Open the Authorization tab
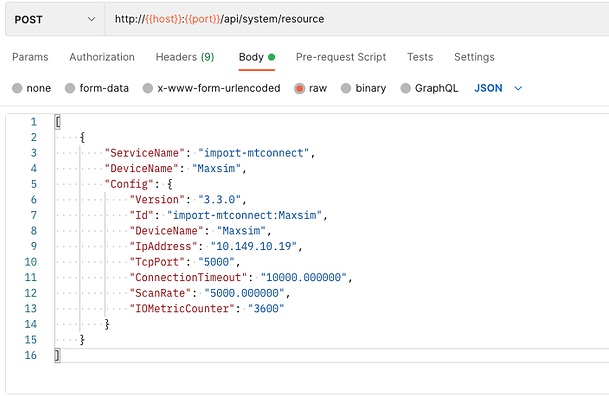The image size is (609, 396). (x=102, y=57)
